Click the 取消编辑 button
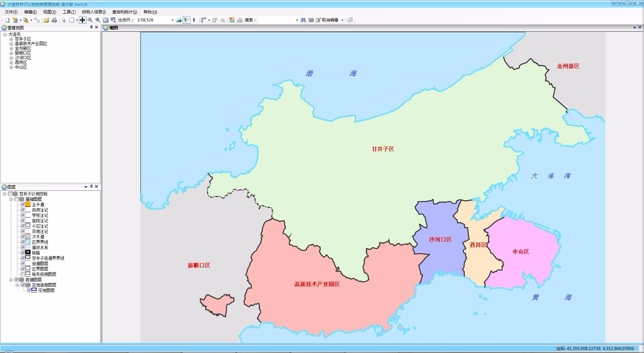The width and height of the screenshot is (644, 353). (x=327, y=20)
